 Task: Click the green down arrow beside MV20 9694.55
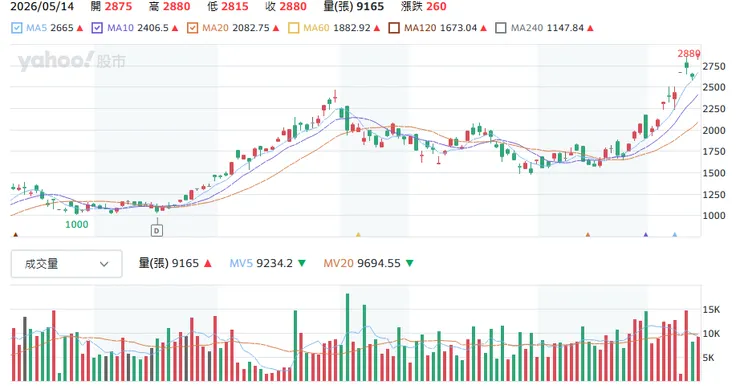click(410, 263)
